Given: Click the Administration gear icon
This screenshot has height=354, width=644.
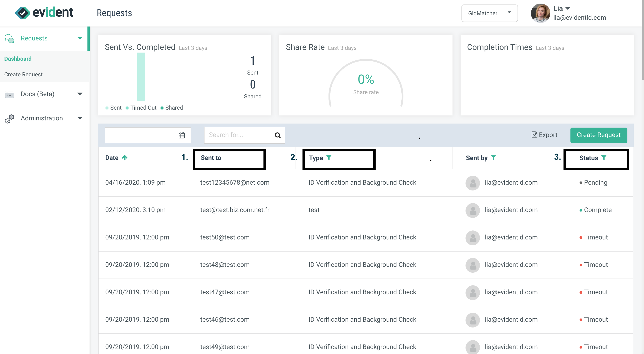Looking at the screenshot, I should point(9,119).
